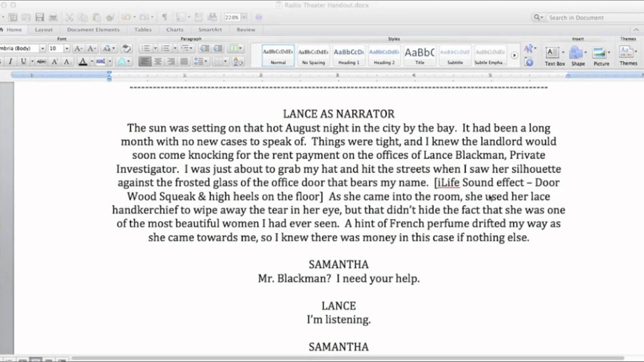Open the Columns dropdown in Paragraph group
Screen dimensions: 644x362
235,48
